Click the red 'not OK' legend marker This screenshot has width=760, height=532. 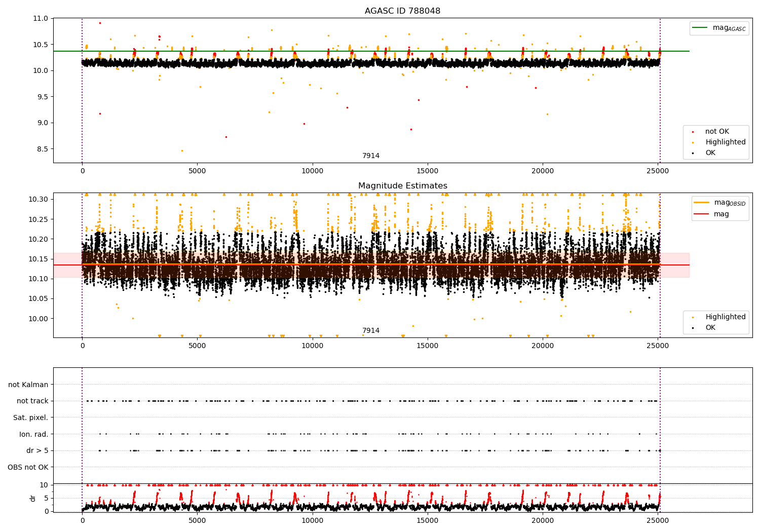(x=693, y=132)
